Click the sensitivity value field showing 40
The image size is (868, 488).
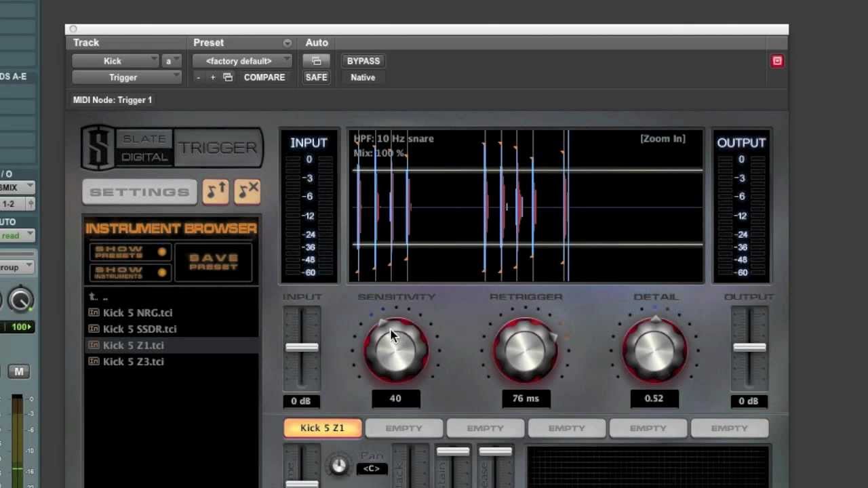(396, 399)
